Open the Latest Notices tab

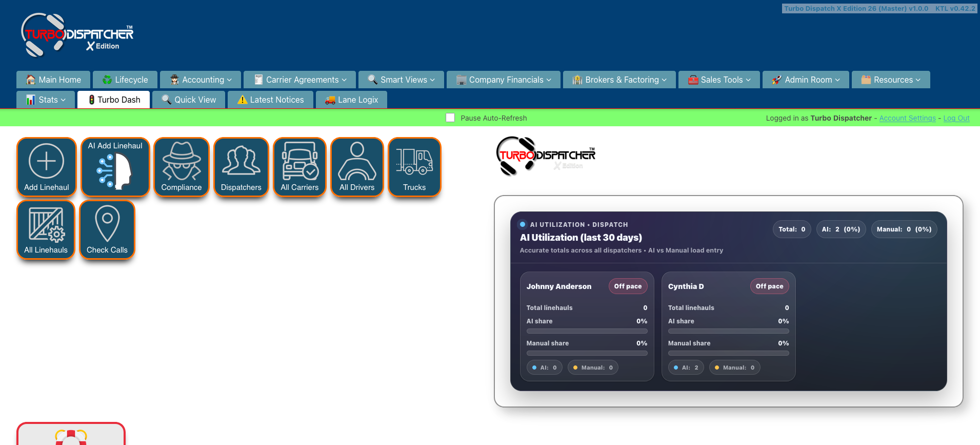pos(270,100)
